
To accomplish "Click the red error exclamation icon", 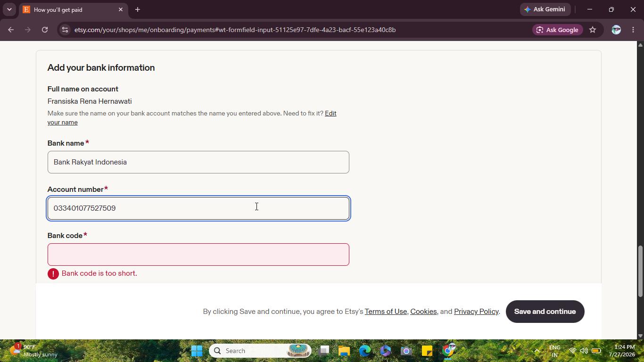I will (x=53, y=274).
